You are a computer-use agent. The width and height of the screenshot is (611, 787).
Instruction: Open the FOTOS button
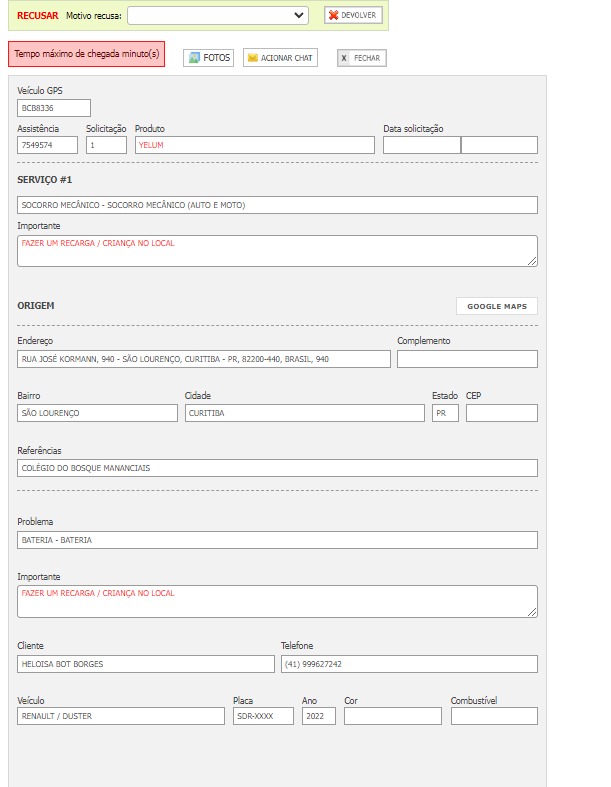[208, 58]
